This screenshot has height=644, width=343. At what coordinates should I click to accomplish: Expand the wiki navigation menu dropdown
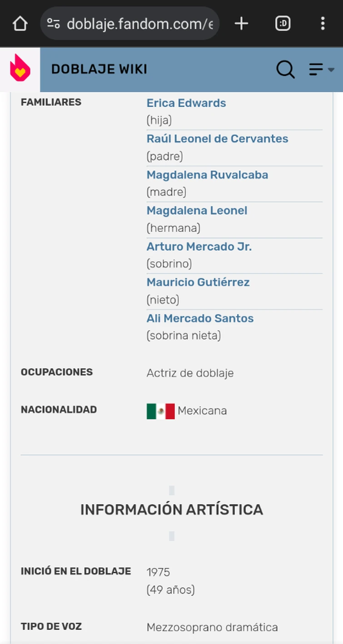point(322,69)
